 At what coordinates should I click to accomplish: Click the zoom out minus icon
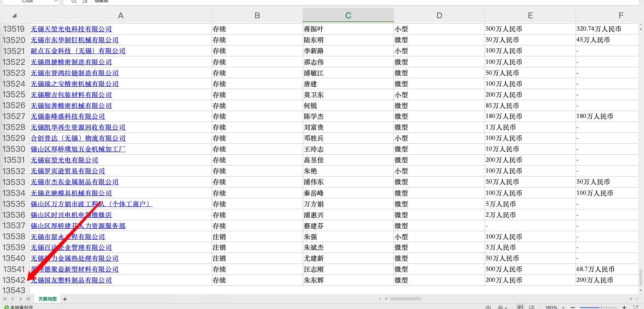pyautogui.click(x=572, y=307)
